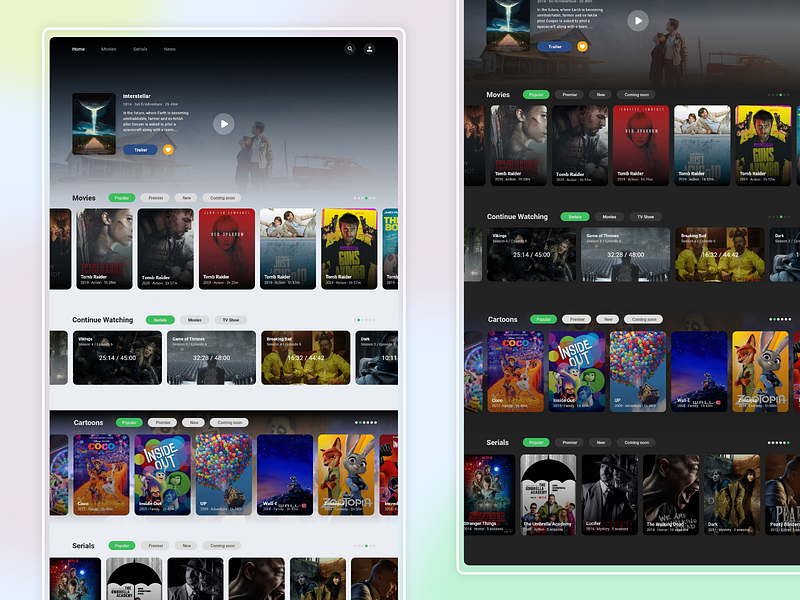Select Premier filter under Movies, dark theme

570,94
